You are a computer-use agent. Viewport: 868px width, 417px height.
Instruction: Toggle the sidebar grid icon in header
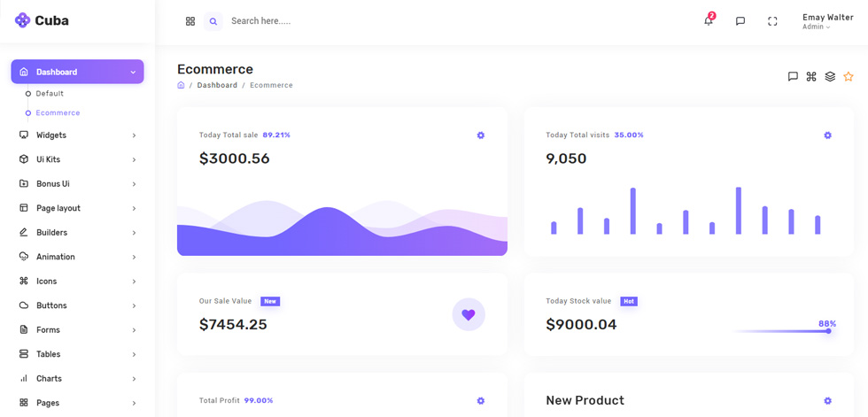click(x=190, y=21)
